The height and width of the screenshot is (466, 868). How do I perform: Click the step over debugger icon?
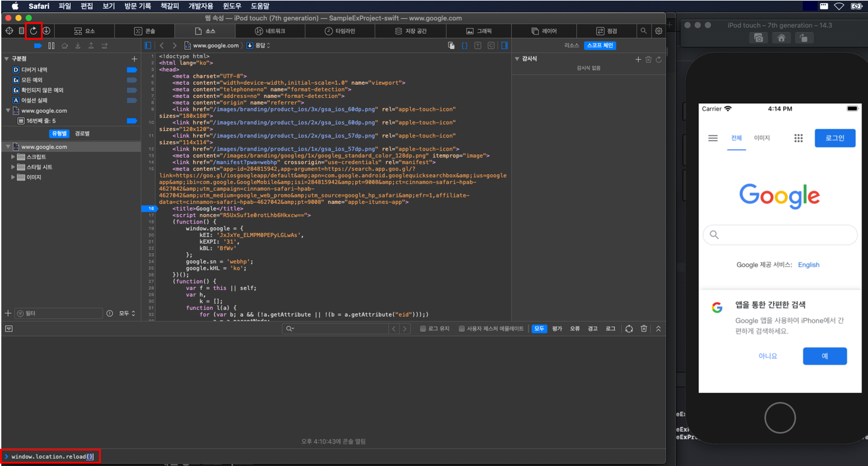[x=65, y=46]
